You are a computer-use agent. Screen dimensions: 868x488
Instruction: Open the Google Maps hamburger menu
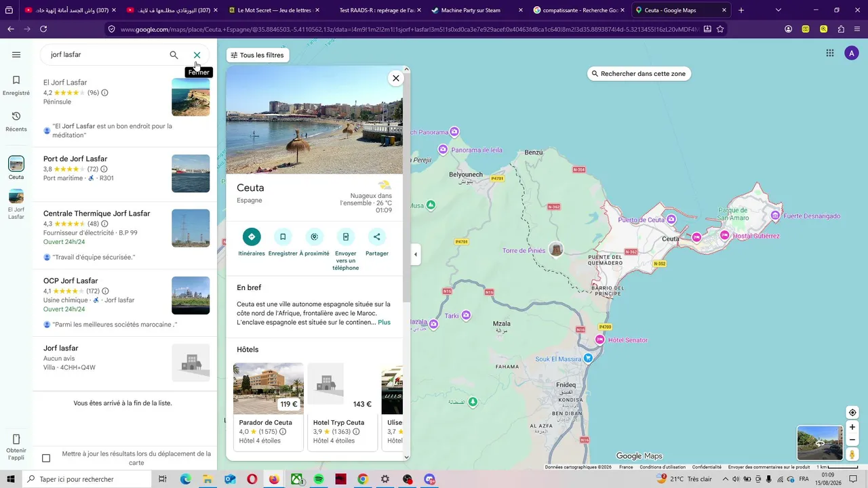pyautogui.click(x=16, y=55)
